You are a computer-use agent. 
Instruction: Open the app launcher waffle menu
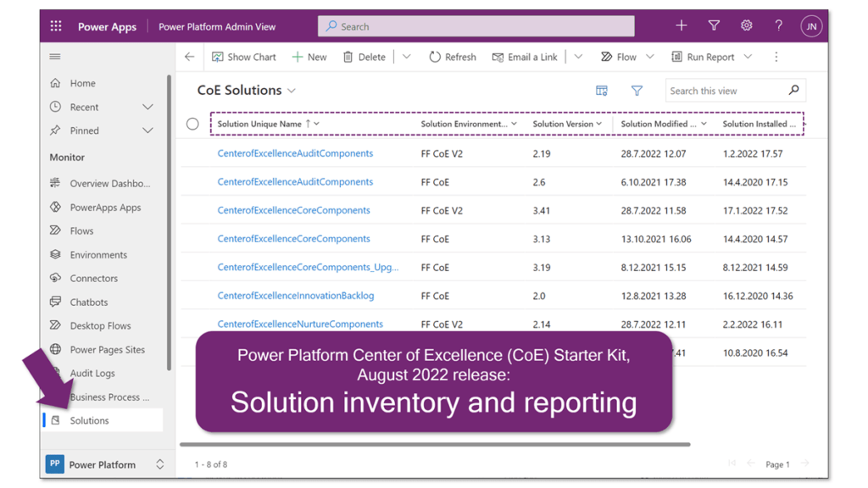(x=56, y=25)
